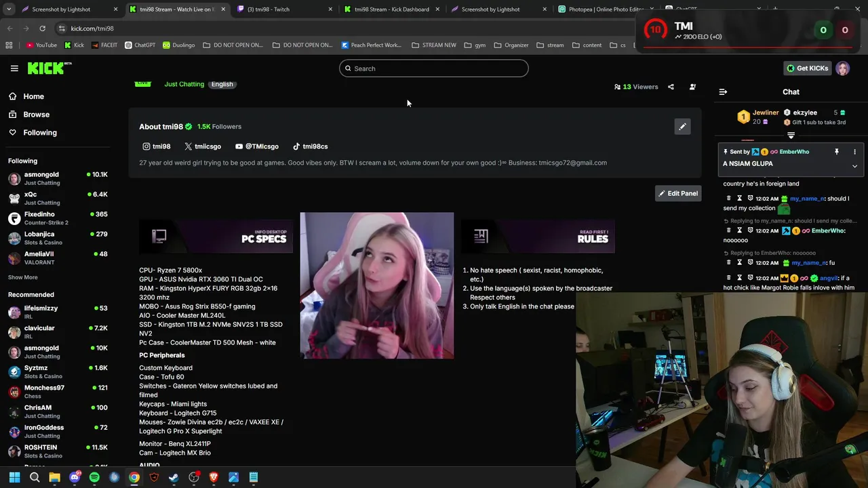This screenshot has width=868, height=488.
Task: Click the share stream icon
Action: 671,87
